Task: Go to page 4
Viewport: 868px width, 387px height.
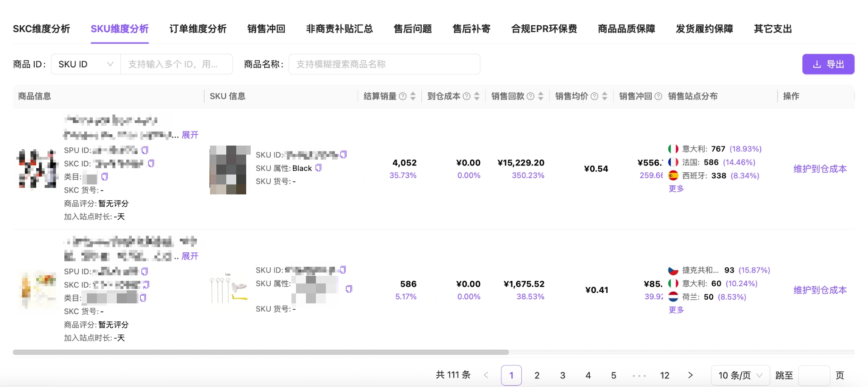Action: point(588,375)
